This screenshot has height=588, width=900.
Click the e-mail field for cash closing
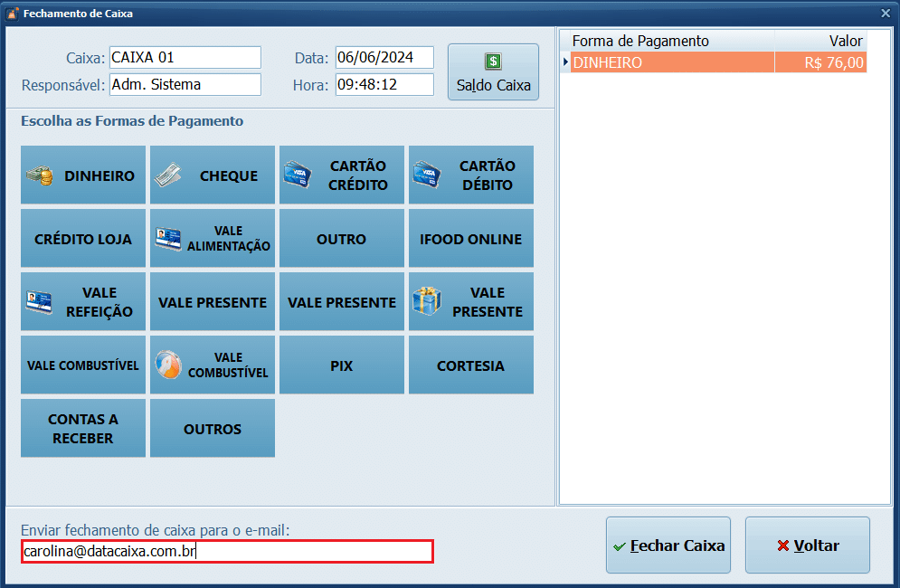[x=226, y=551]
